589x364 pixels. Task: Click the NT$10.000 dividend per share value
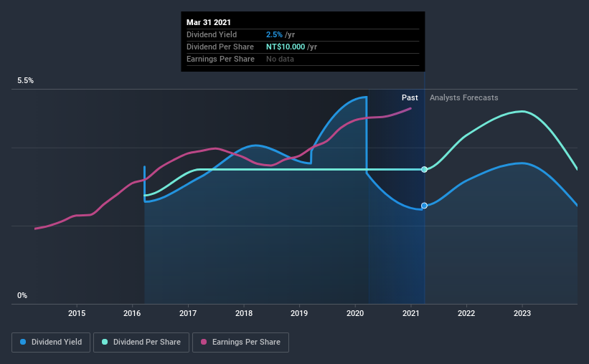point(286,47)
